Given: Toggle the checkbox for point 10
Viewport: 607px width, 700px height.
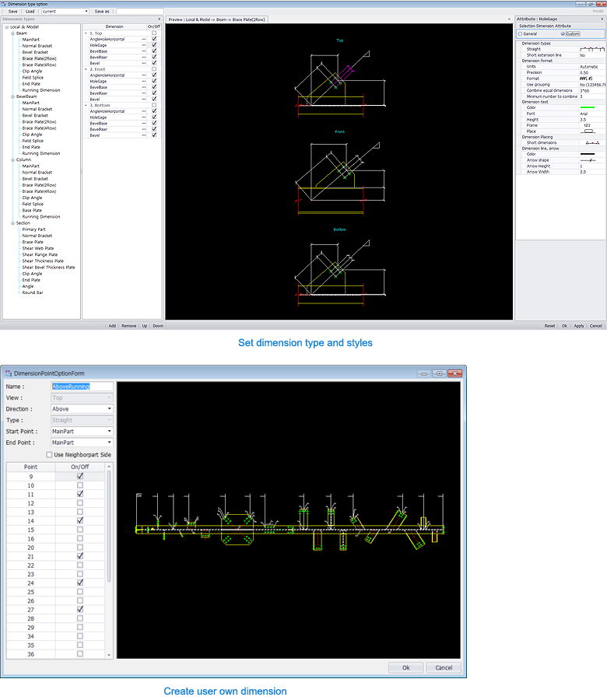Looking at the screenshot, I should coord(80,485).
